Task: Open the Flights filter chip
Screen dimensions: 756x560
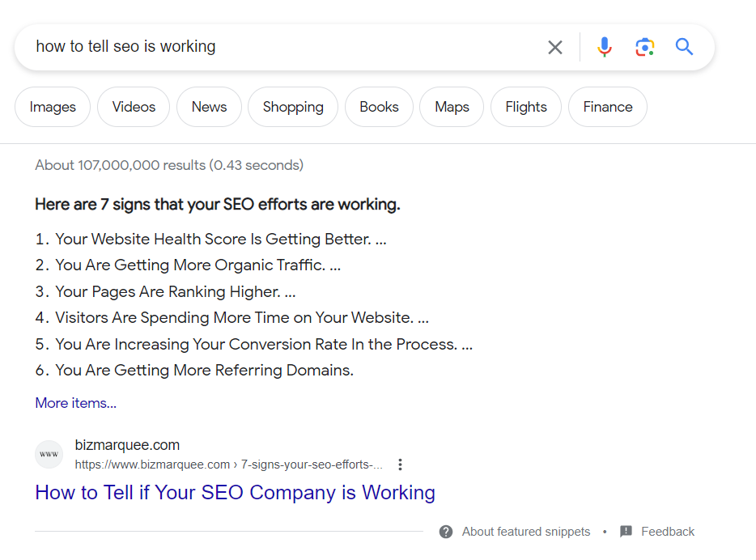Action: click(526, 107)
